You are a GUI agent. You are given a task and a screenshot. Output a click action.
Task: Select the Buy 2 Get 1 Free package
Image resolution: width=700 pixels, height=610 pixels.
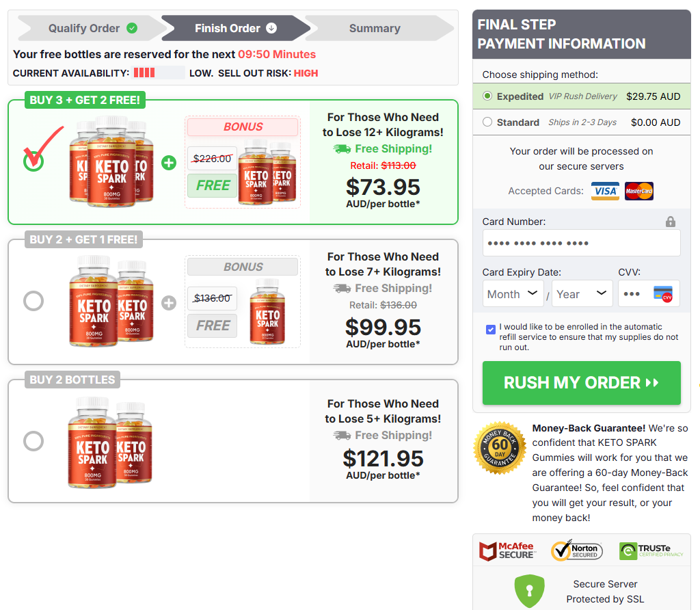click(33, 301)
